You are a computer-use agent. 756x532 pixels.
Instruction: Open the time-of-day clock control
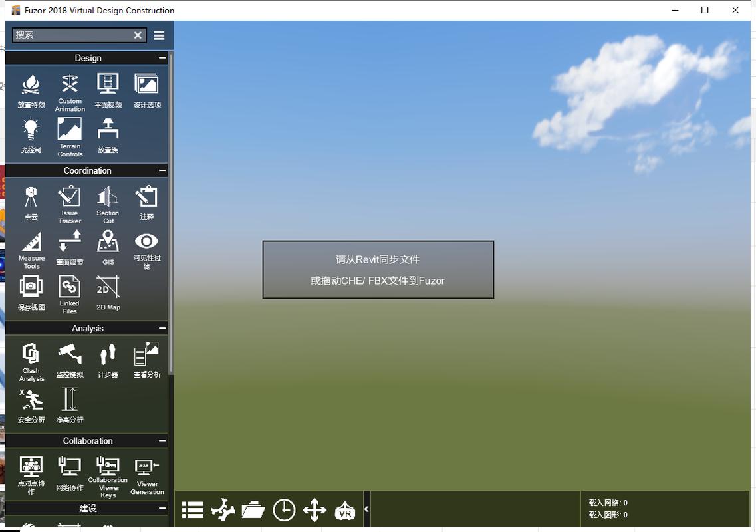(x=284, y=510)
